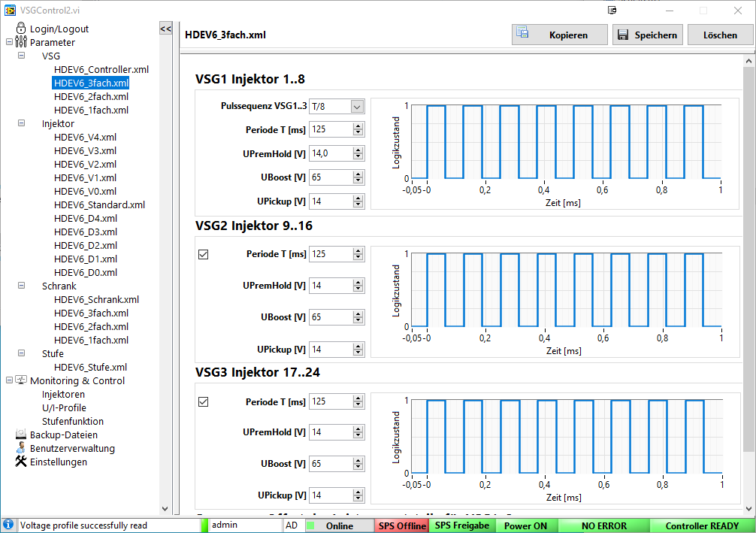
Task: Click the SPS Freigabe status indicator
Action: [462, 525]
